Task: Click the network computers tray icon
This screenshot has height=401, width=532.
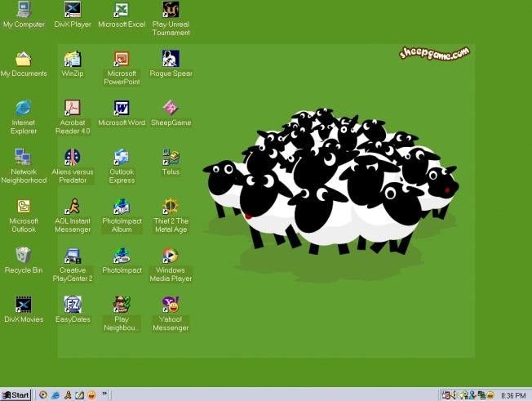Action: click(481, 395)
